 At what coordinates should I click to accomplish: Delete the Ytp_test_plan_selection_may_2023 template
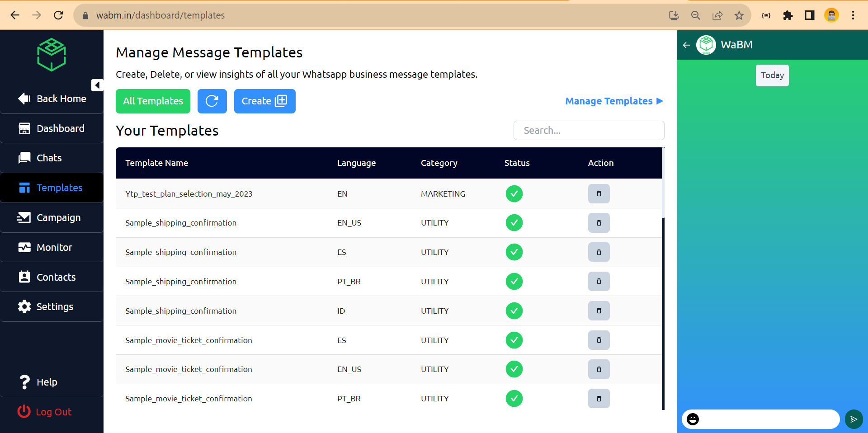599,193
